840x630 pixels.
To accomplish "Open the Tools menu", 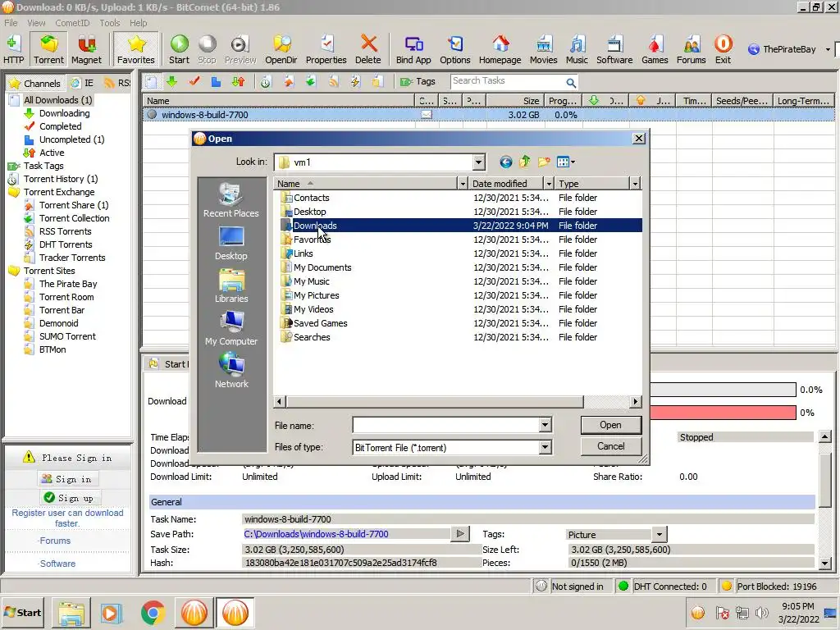I will point(109,23).
